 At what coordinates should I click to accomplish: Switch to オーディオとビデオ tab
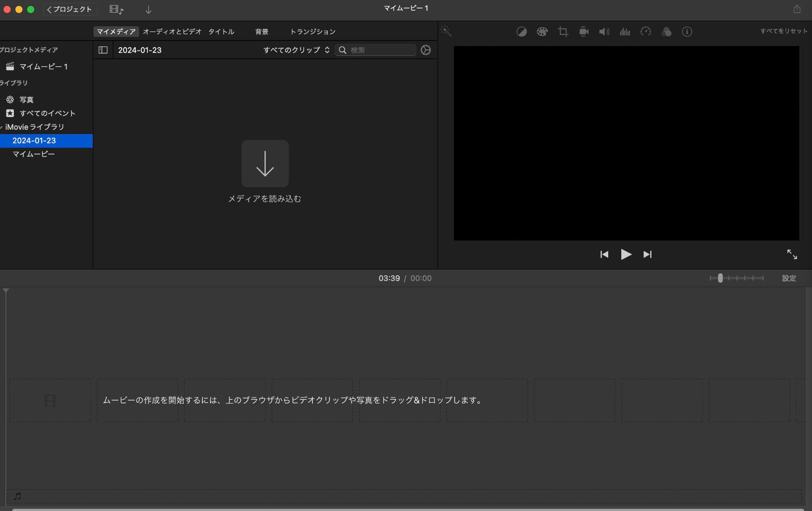pos(172,31)
